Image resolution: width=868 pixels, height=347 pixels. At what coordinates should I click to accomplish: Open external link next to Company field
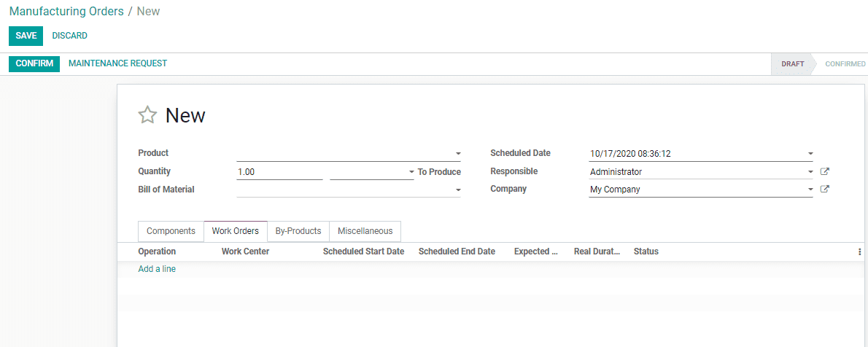click(825, 190)
